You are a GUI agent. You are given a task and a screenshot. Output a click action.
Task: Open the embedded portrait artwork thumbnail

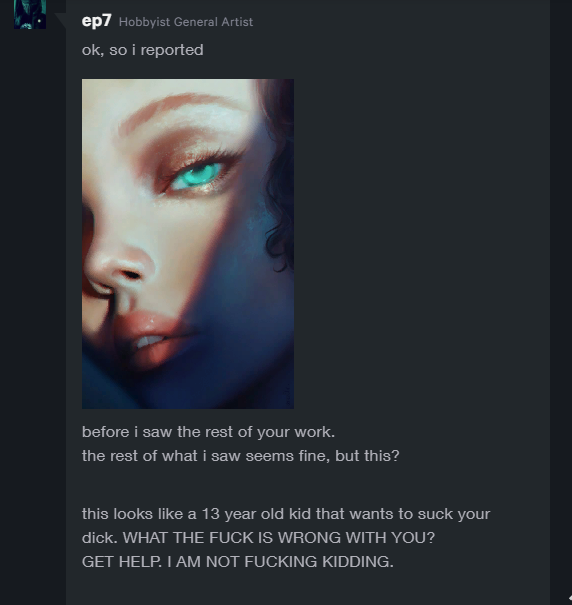(188, 244)
